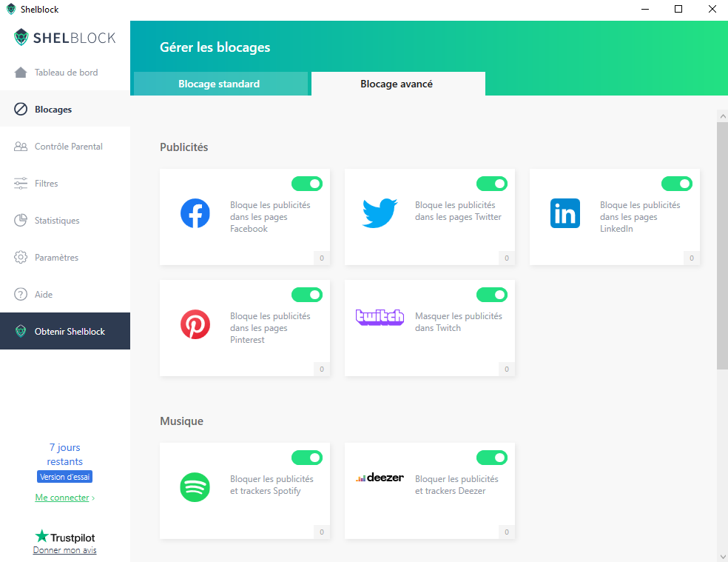The image size is (728, 562).
Task: Open the Statistiques page
Action: pyautogui.click(x=65, y=221)
